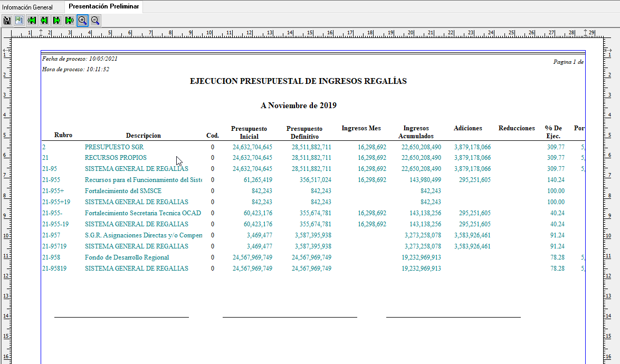620x364 pixels.
Task: Click the left margin marker on horizontal ruler
Action: 41,33
